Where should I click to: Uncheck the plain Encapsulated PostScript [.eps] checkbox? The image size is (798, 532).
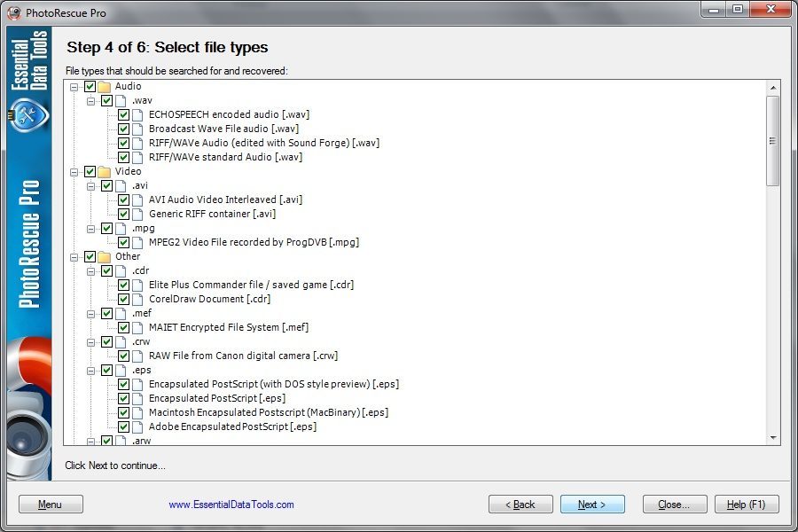pos(123,399)
